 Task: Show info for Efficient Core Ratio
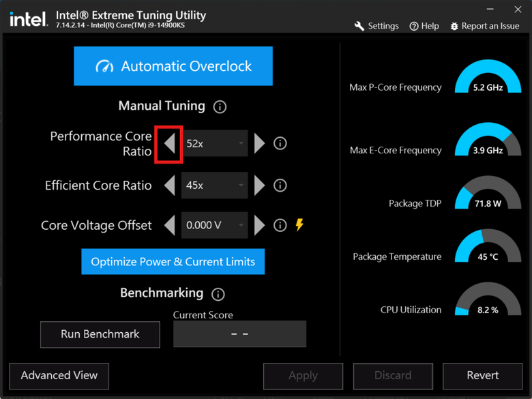[280, 186]
